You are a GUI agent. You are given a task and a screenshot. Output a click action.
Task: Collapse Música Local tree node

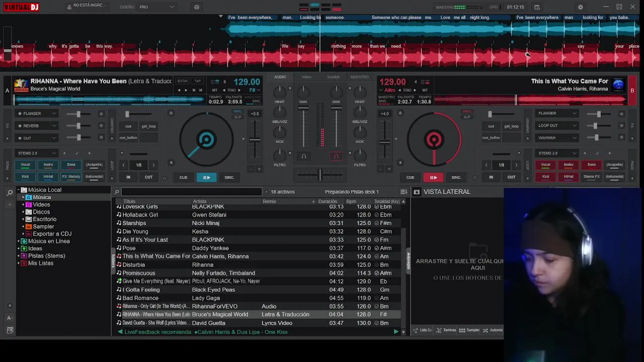[19, 190]
